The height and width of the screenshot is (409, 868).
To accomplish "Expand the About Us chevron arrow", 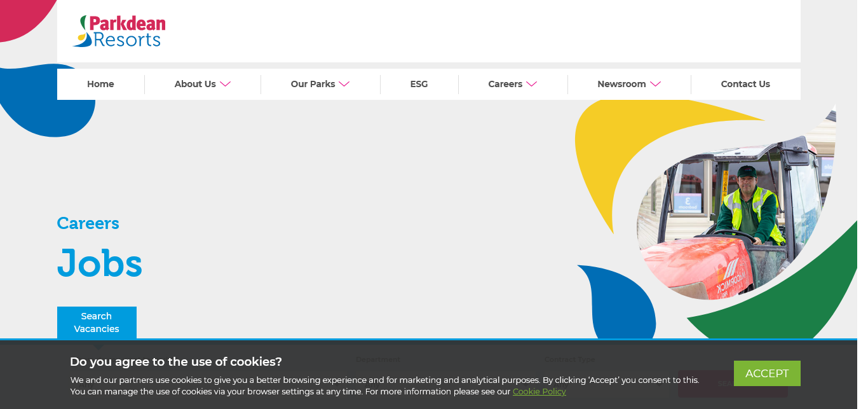I will click(x=225, y=84).
